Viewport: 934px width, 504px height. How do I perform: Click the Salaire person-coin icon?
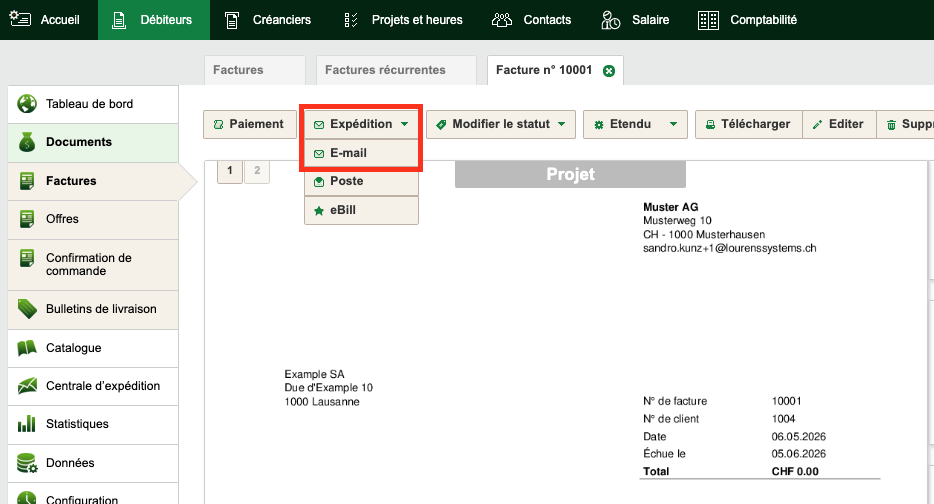611,20
